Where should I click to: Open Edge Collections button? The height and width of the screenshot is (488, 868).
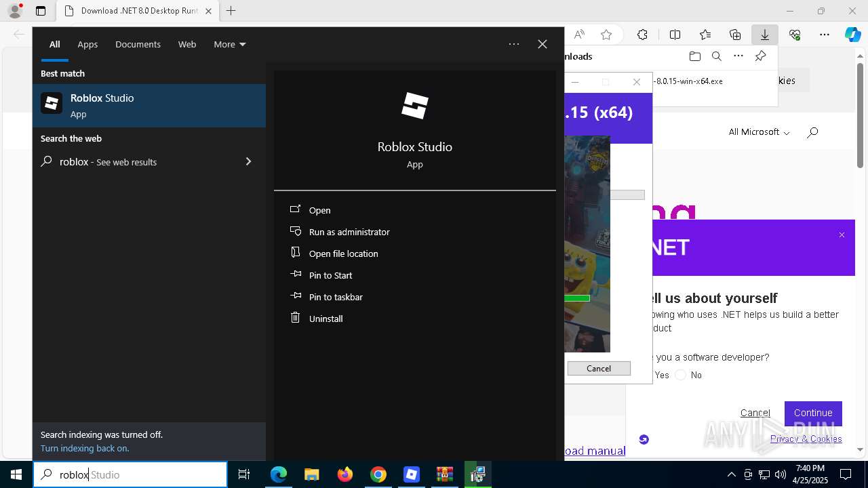735,35
